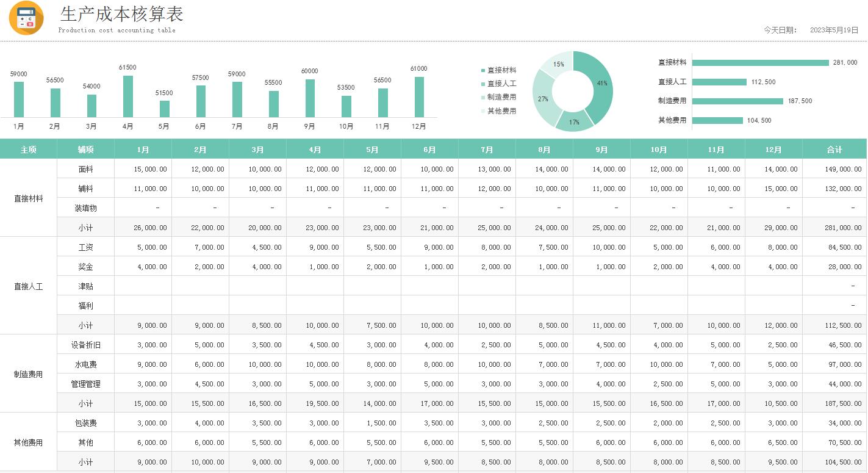Select the 津贴 row label cell

(85, 286)
